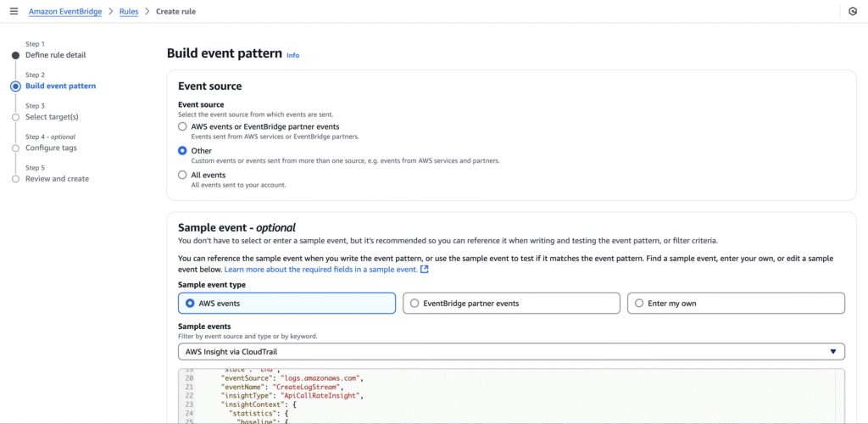
Task: Open external link icon after Learn more
Action: point(425,269)
